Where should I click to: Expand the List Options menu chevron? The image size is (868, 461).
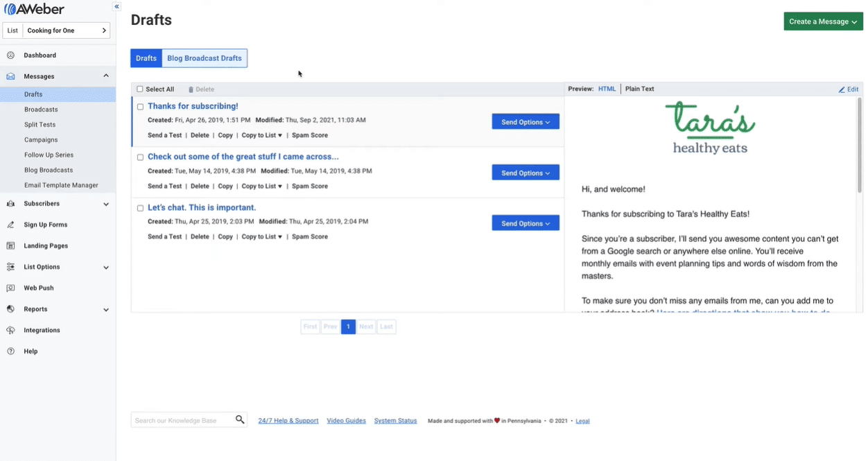tap(106, 268)
